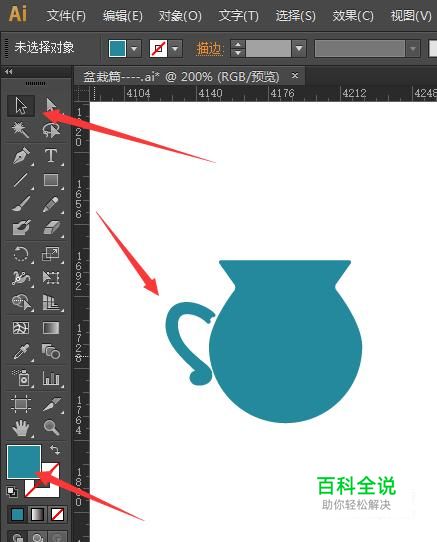This screenshot has width=437, height=542.
Task: Select the Shape Builder tool
Action: coord(21,302)
